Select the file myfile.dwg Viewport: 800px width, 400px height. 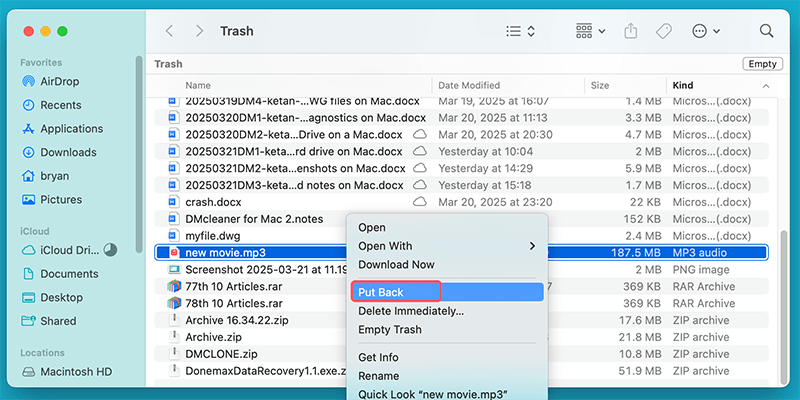[x=213, y=236]
